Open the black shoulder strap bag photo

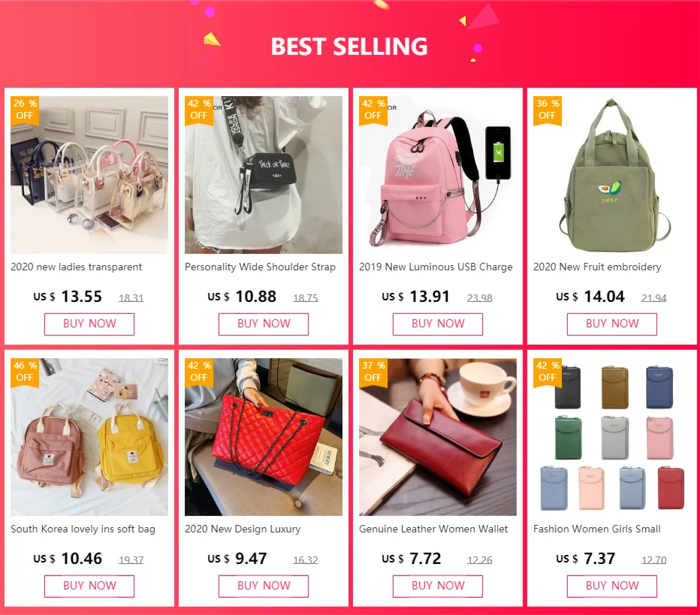[x=264, y=175]
